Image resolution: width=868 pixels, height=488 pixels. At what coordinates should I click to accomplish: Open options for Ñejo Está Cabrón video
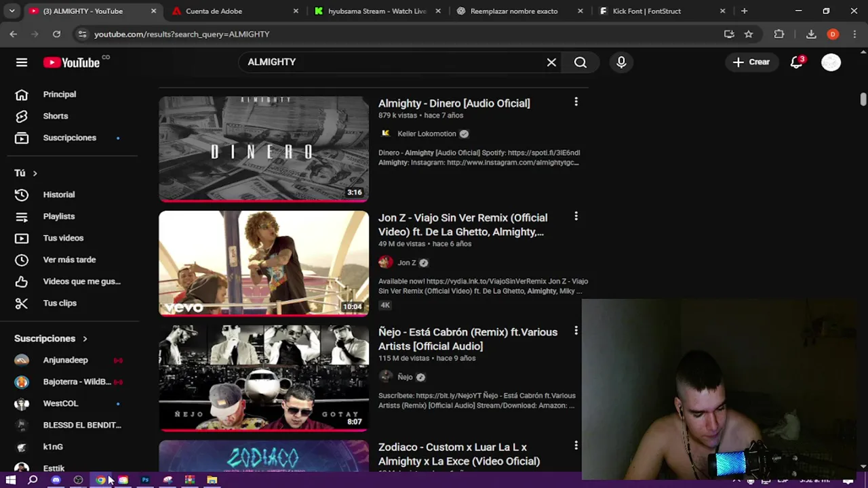576,331
